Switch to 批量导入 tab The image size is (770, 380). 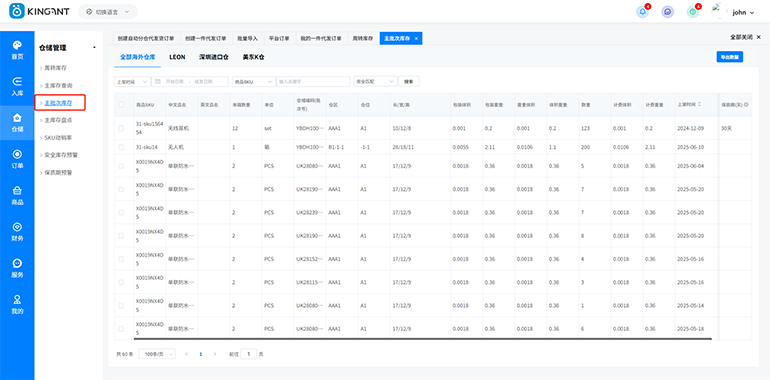click(x=248, y=38)
